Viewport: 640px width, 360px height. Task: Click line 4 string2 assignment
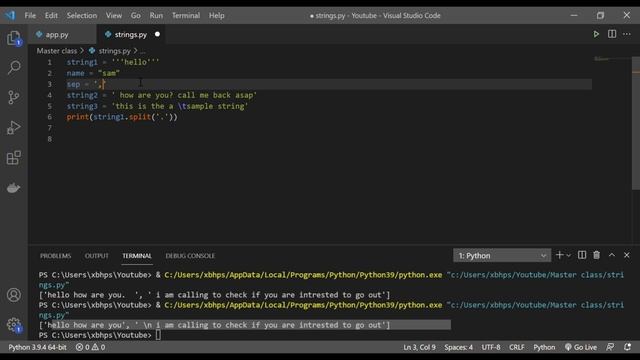pos(162,96)
